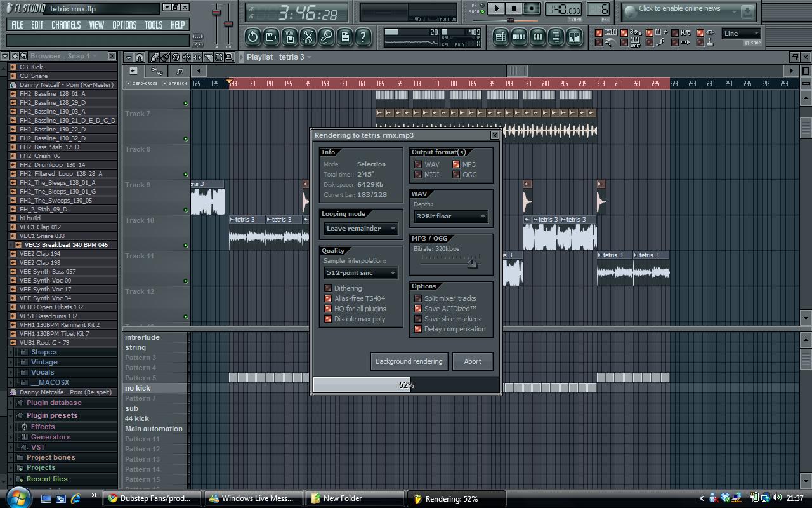Select the paint brush tool in the Playlist toolbar
812x508 pixels.
tap(165, 57)
